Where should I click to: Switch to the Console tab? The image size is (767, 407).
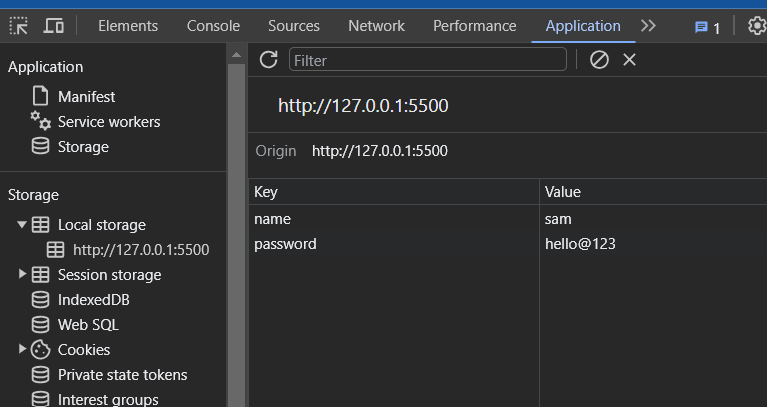pyautogui.click(x=213, y=26)
